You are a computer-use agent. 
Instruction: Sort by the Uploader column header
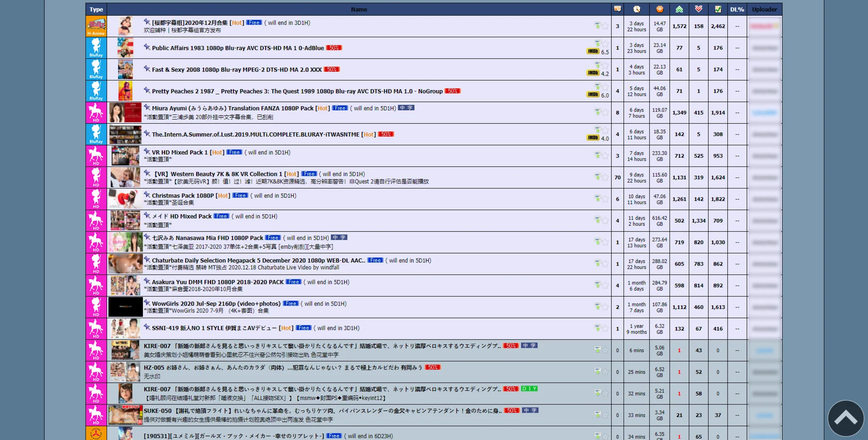click(765, 9)
